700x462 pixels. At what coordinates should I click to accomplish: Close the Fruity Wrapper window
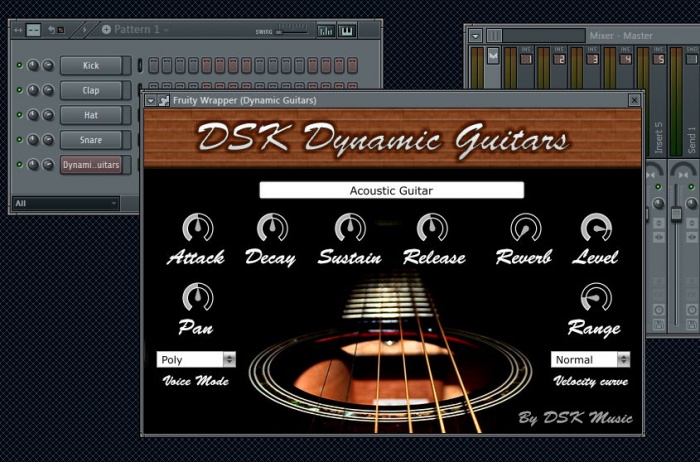pyautogui.click(x=634, y=100)
